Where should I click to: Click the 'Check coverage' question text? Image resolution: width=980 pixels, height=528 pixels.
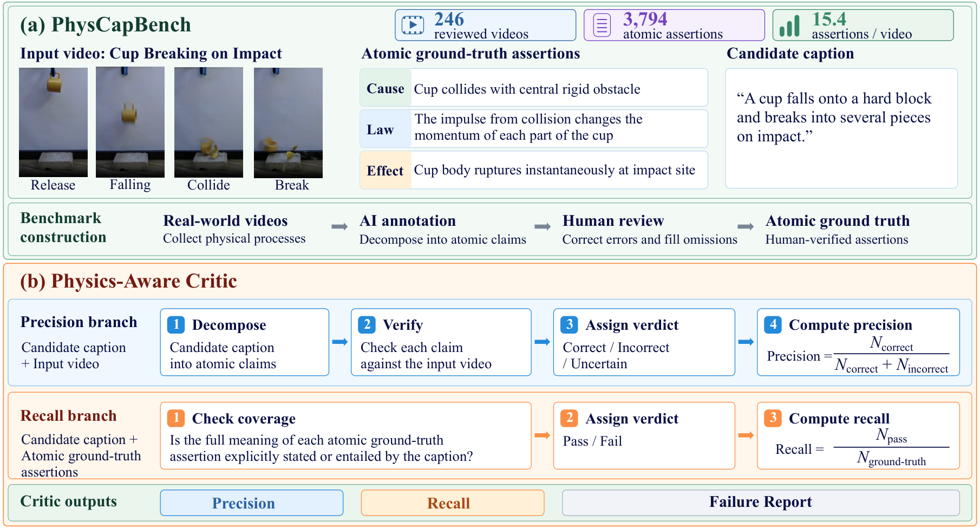[x=321, y=448]
